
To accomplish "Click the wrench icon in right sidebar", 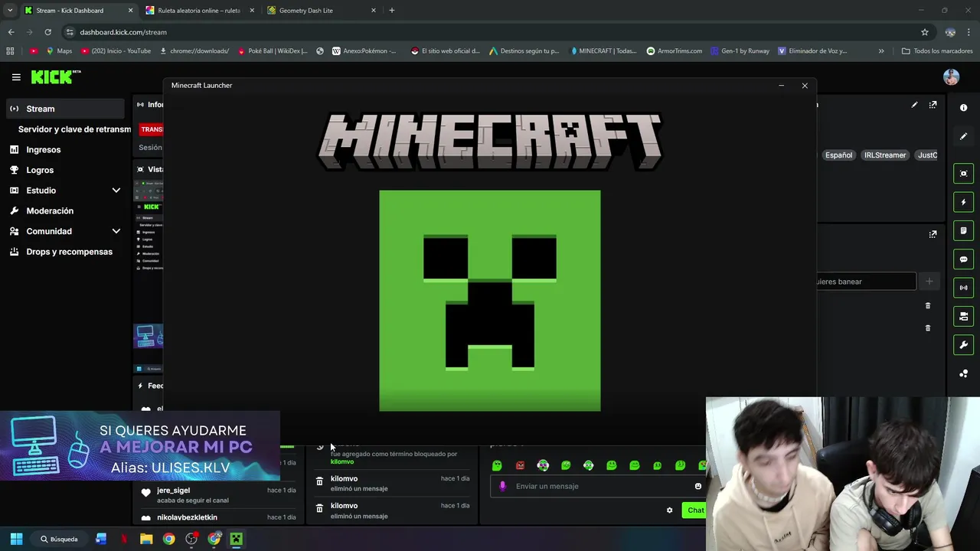I will click(x=963, y=345).
